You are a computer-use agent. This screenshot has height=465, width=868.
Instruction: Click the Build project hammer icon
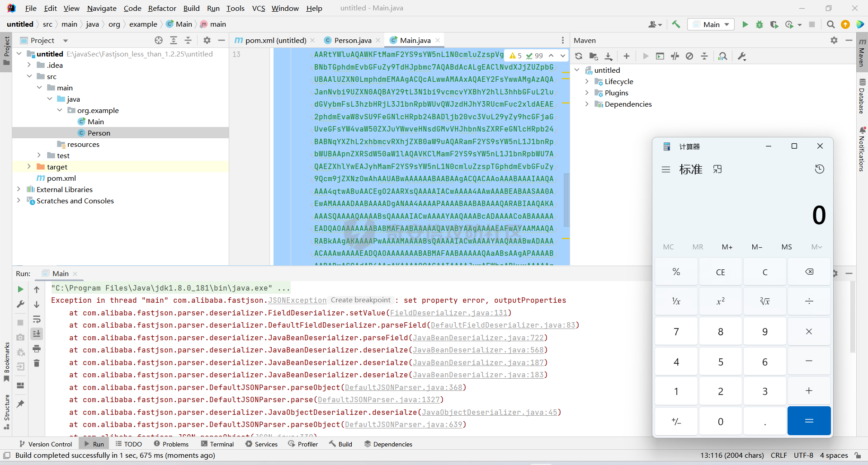(676, 24)
